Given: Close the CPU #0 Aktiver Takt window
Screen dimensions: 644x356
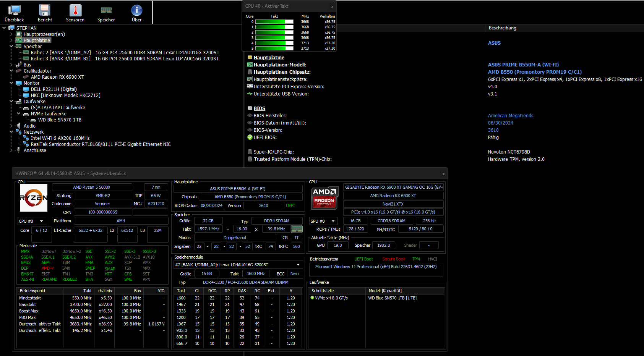Looking at the screenshot, I should click(332, 6).
